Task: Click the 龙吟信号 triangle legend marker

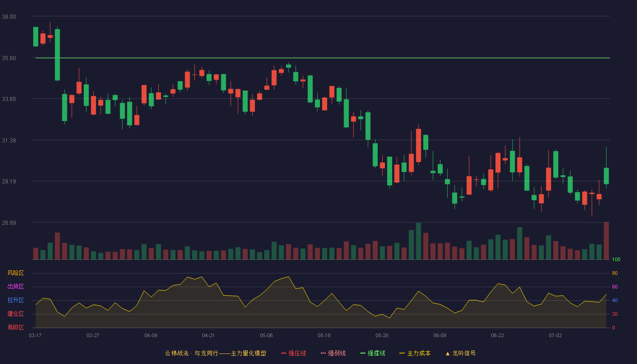Action: pyautogui.click(x=447, y=353)
